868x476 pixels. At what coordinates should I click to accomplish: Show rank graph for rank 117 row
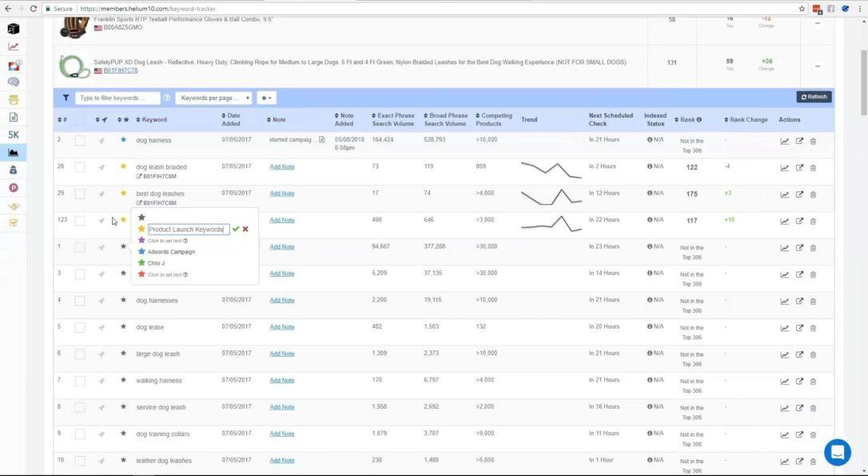(784, 221)
